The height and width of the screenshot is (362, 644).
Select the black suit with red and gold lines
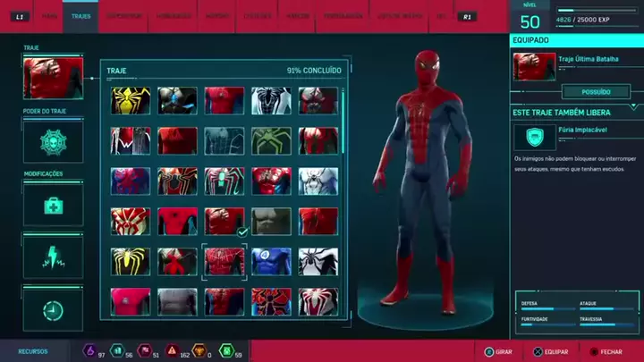point(177,181)
